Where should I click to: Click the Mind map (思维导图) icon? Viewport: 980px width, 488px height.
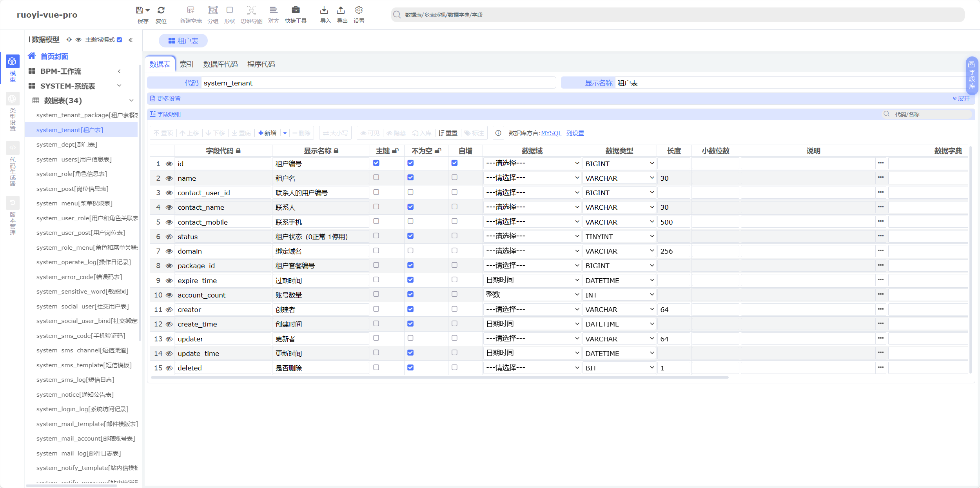[252, 10]
